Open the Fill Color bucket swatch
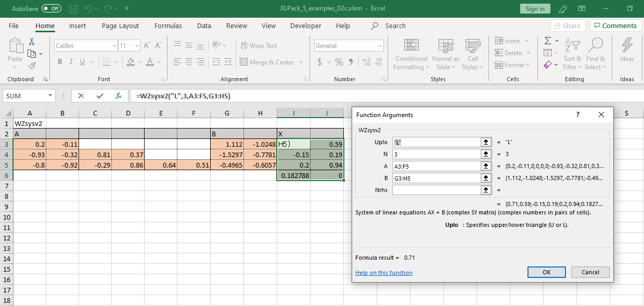 click(x=131, y=62)
